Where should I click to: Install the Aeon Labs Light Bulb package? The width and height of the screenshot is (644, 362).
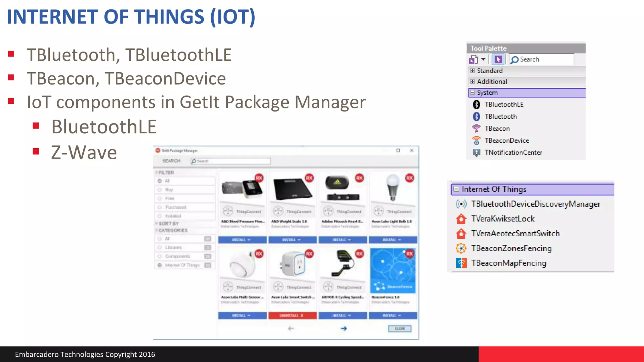393,240
